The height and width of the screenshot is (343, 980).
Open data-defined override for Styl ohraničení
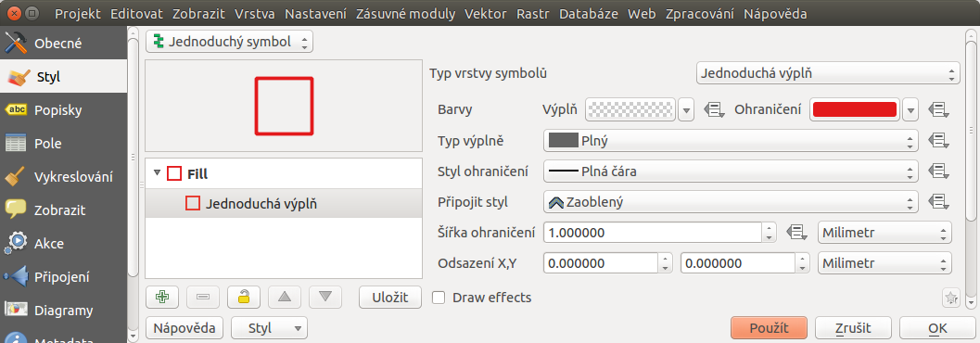click(x=939, y=171)
